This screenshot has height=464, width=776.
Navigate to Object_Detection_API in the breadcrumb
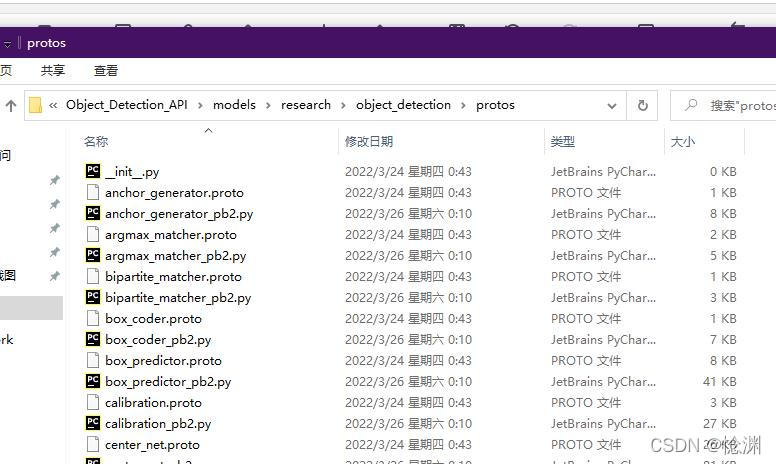coord(127,105)
